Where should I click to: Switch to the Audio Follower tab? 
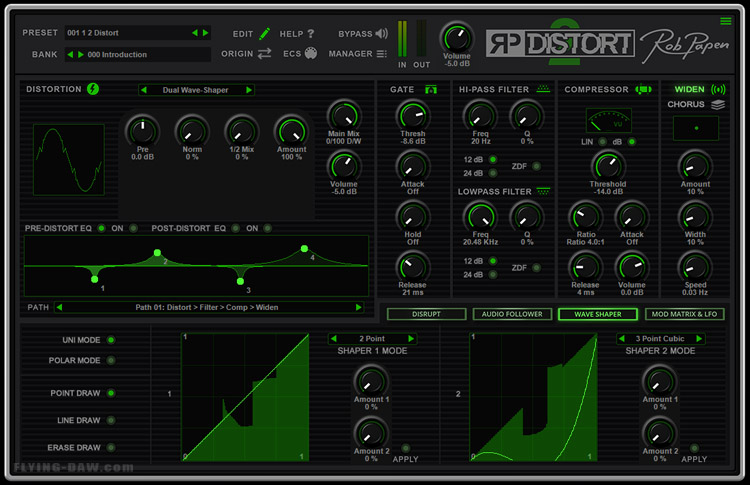pos(512,314)
